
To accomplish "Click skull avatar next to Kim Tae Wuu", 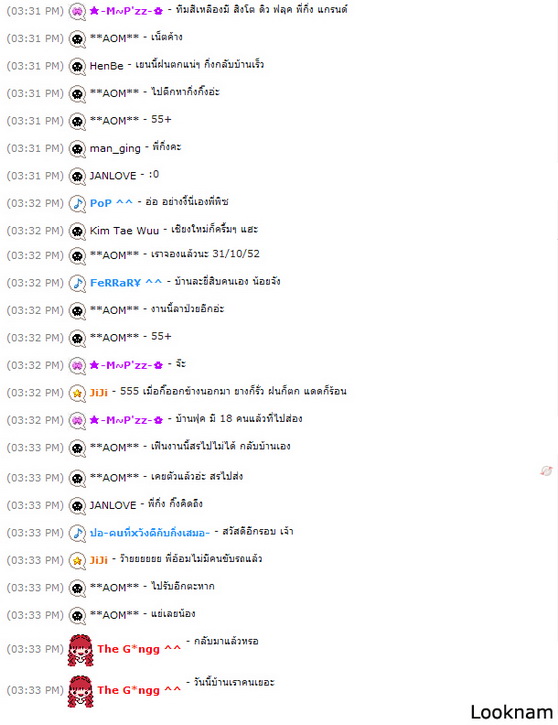I will click(x=77, y=231).
